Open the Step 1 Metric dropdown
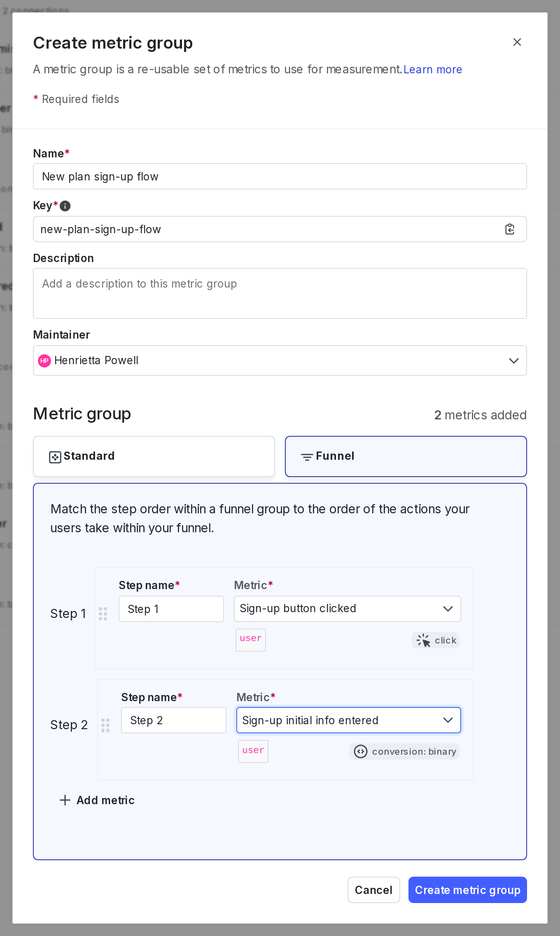The width and height of the screenshot is (560, 936). (x=347, y=609)
